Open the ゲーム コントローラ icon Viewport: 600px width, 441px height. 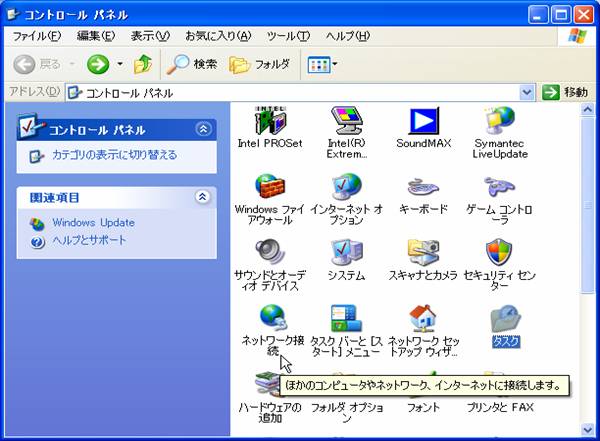pos(499,187)
